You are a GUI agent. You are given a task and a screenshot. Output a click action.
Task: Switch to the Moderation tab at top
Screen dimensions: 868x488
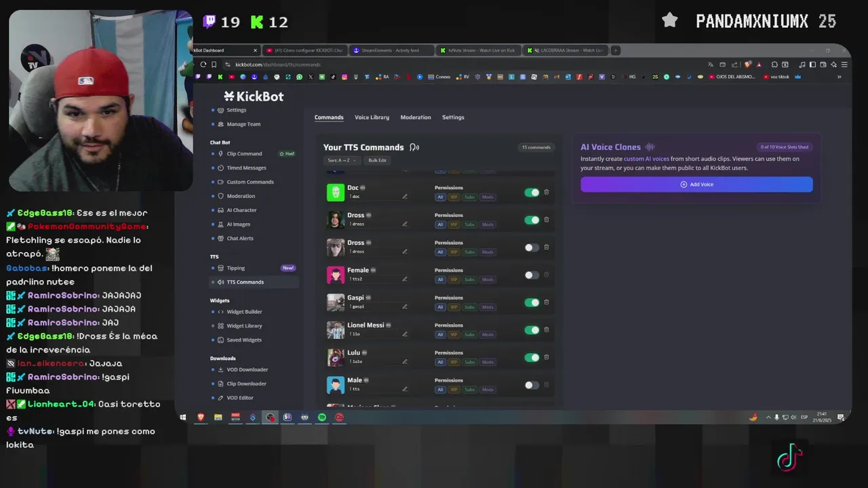(416, 117)
